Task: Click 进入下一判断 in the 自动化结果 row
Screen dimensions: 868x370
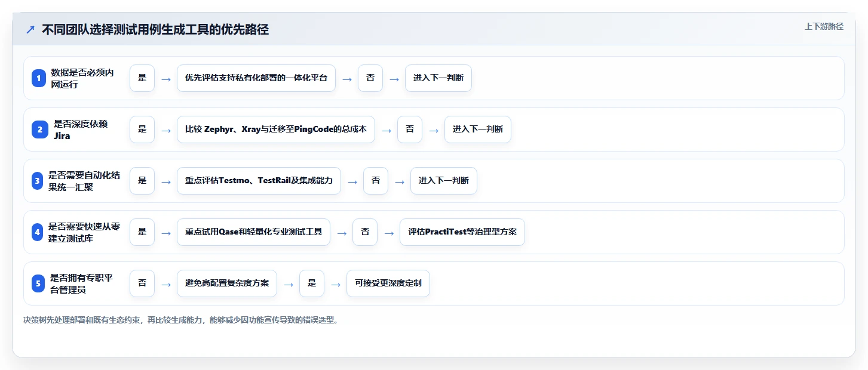Action: click(x=444, y=181)
